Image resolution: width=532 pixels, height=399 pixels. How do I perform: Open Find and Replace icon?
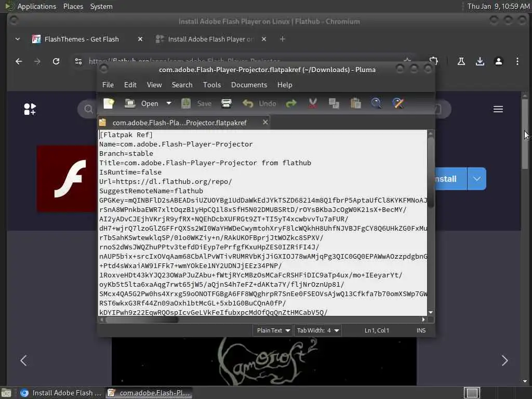pos(398,103)
